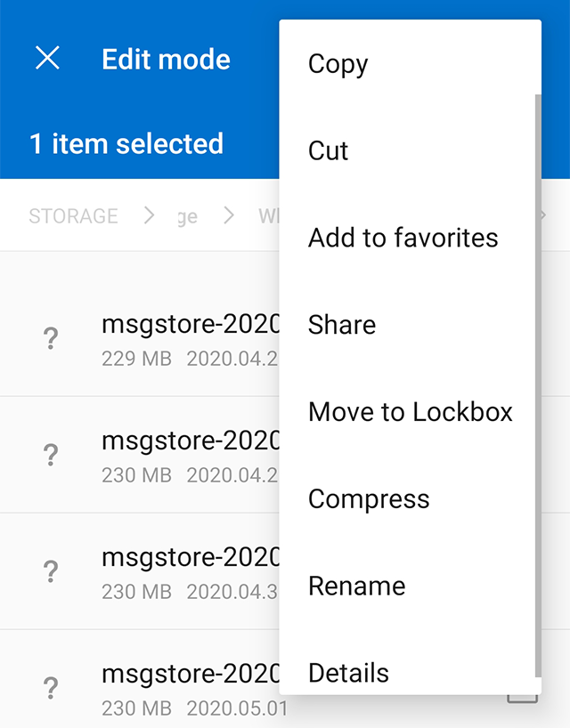Select the Cut menu option
This screenshot has height=728, width=570.
point(329,151)
